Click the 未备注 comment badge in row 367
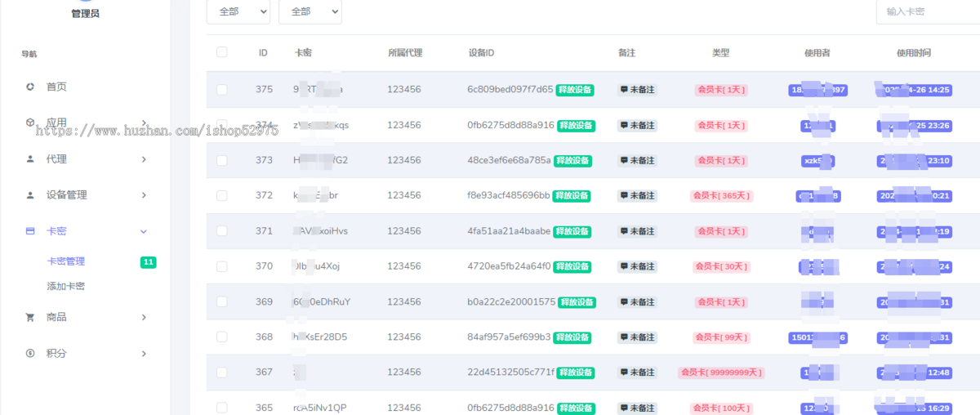 pos(637,373)
